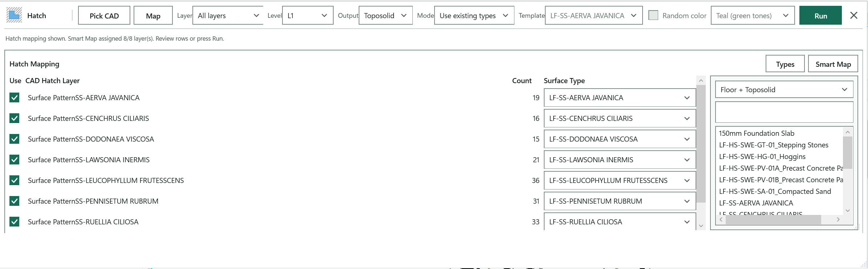
Task: Expand Surface Type for DODONAEA VISCOSA row
Action: coord(620,139)
